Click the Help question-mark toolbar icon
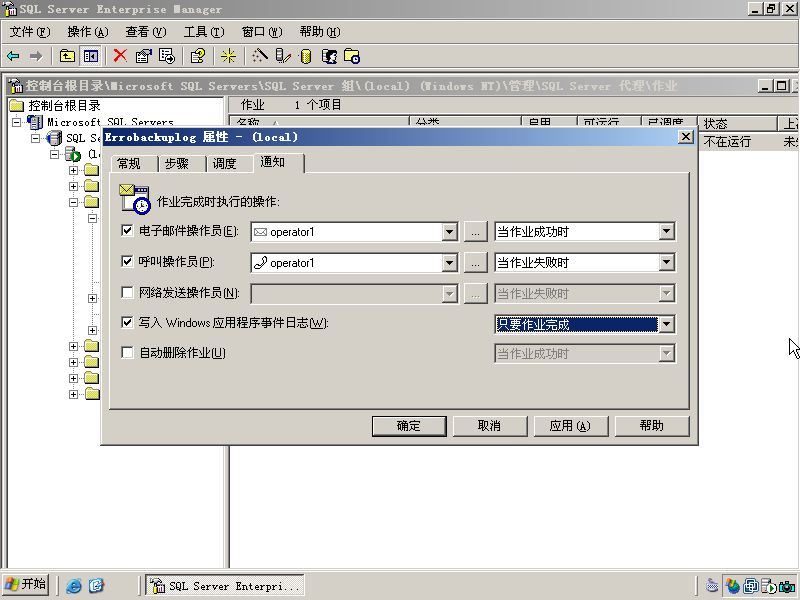800x600 pixels. point(198,56)
